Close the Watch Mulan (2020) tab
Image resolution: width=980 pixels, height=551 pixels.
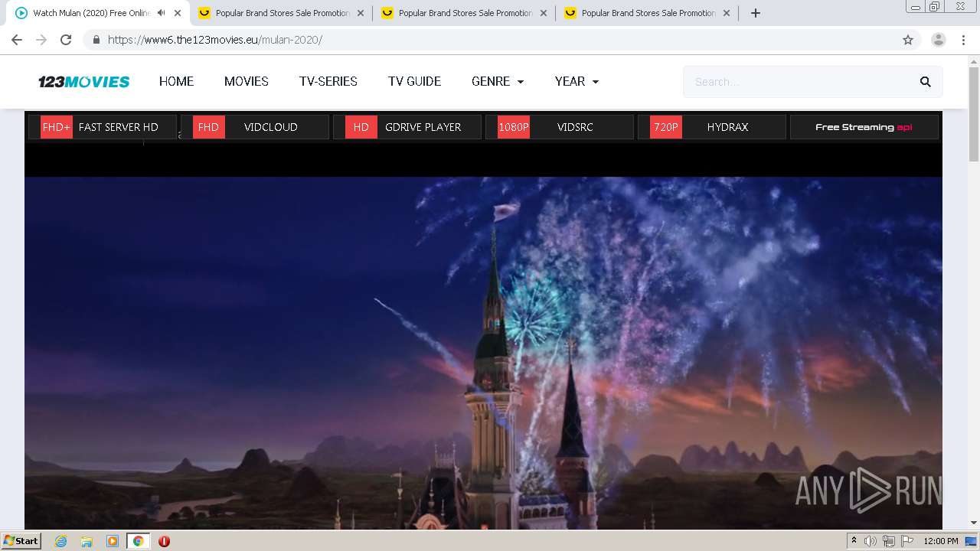click(x=178, y=13)
